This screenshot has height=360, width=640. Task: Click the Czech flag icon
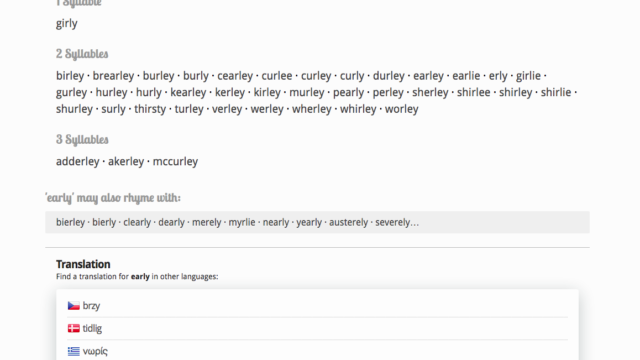click(73, 306)
